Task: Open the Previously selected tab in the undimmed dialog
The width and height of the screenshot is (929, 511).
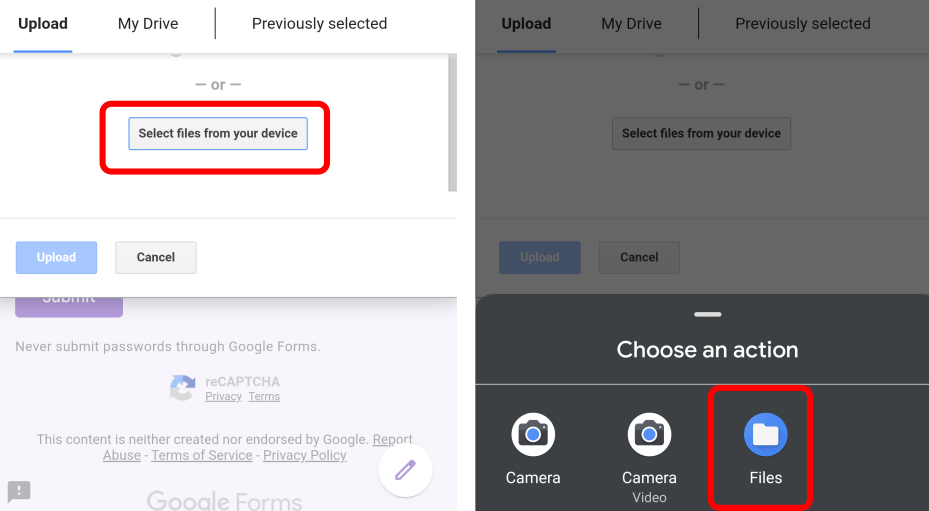Action: coord(319,24)
